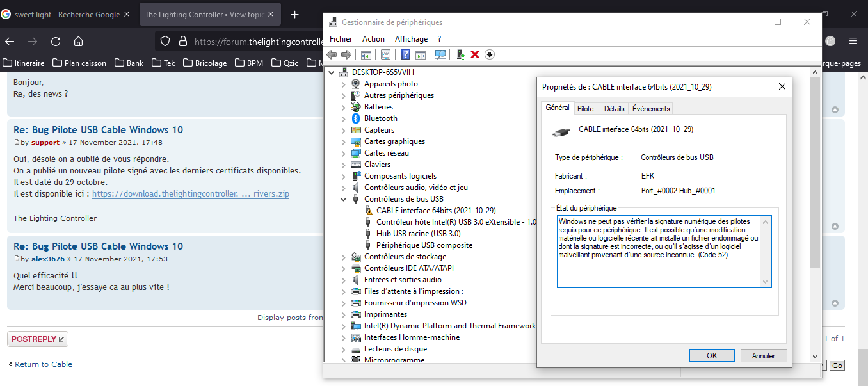The height and width of the screenshot is (386, 868).
Task: Click the Update driver toolbar icon
Action: pos(460,55)
